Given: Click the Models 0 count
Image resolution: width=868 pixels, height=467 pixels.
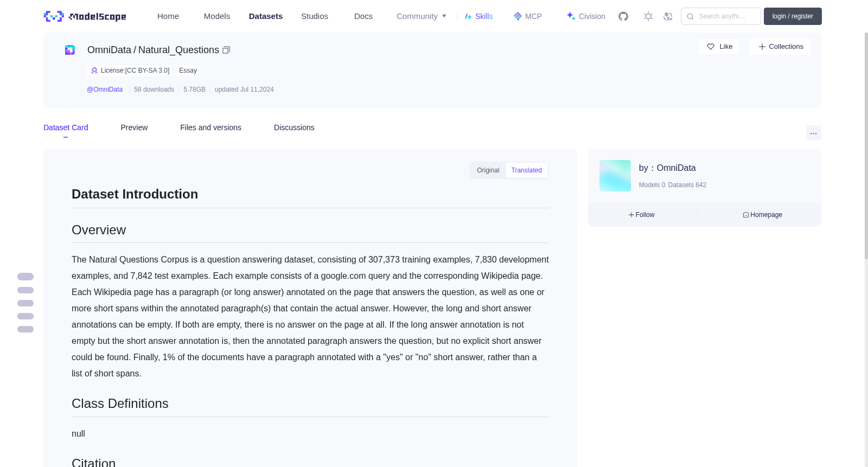Looking at the screenshot, I should click(652, 185).
